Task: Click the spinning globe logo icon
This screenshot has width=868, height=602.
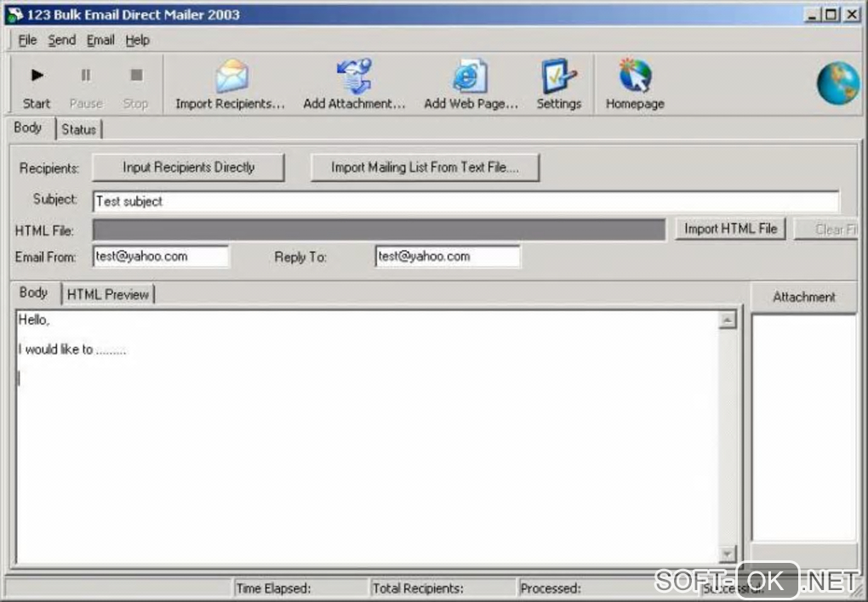Action: (x=839, y=83)
